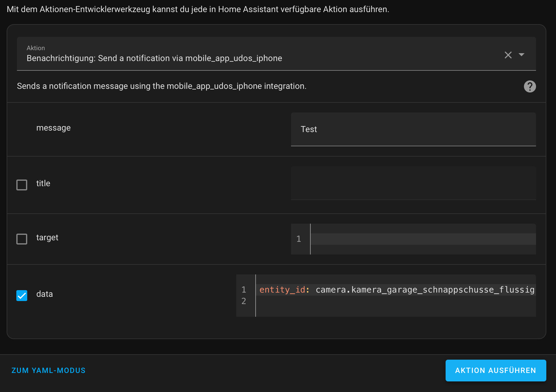Click the "Mit dem Aktionen-Entwicklerwerkzeug" intro text
The width and height of the screenshot is (556, 392).
(198, 9)
